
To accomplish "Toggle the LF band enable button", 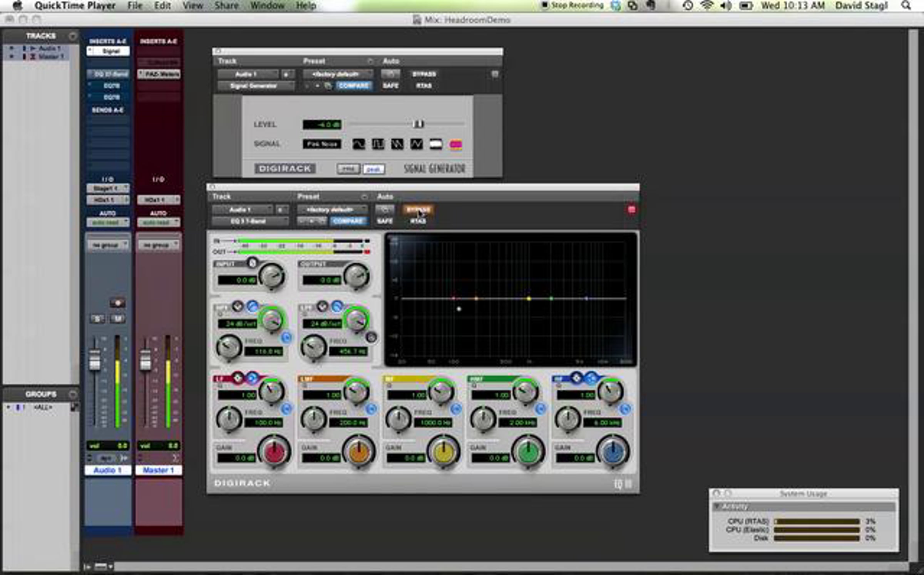I will pyautogui.click(x=286, y=409).
